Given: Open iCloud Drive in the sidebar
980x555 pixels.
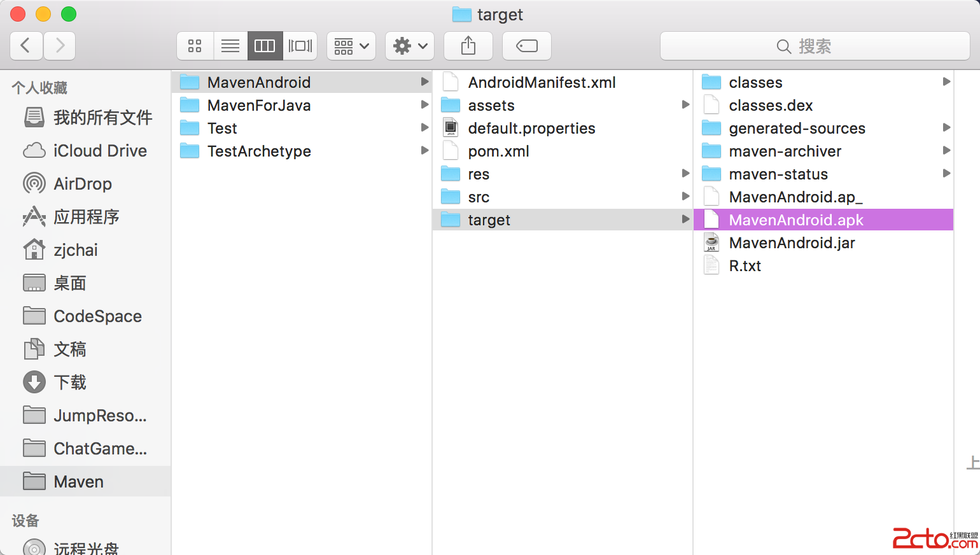Looking at the screenshot, I should [85, 150].
